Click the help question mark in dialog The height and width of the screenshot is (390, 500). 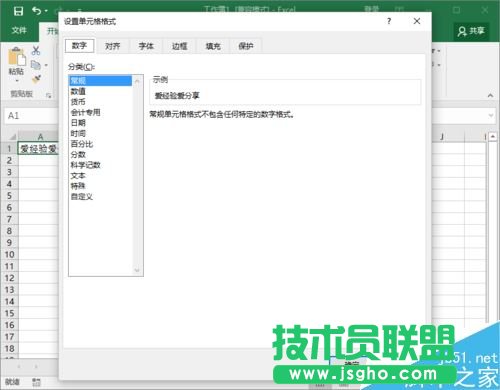point(389,21)
